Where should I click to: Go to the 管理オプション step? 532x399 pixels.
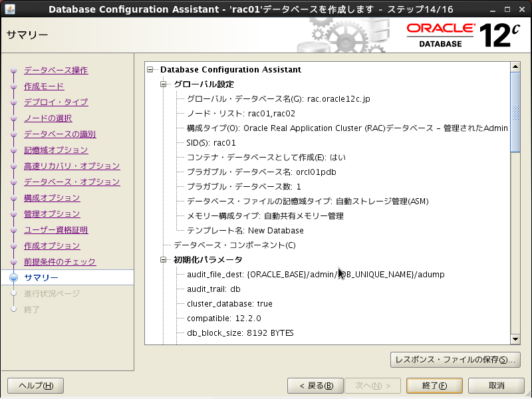(x=52, y=213)
